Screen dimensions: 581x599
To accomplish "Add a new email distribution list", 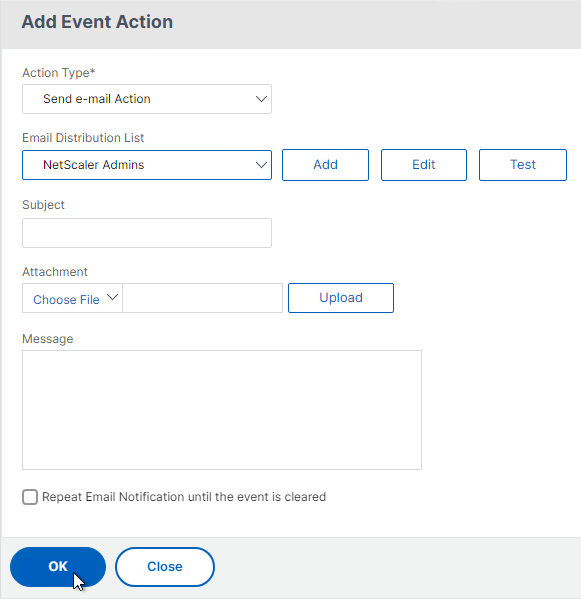I will [x=325, y=165].
